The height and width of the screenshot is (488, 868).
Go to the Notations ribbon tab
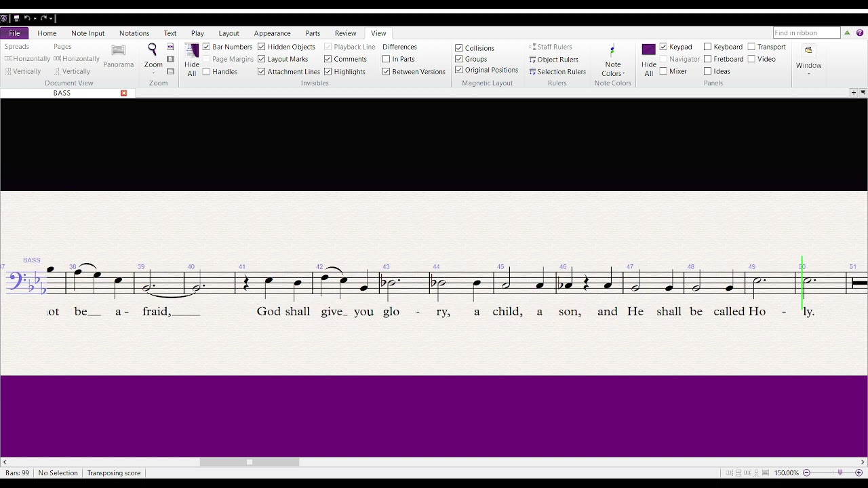pos(134,33)
